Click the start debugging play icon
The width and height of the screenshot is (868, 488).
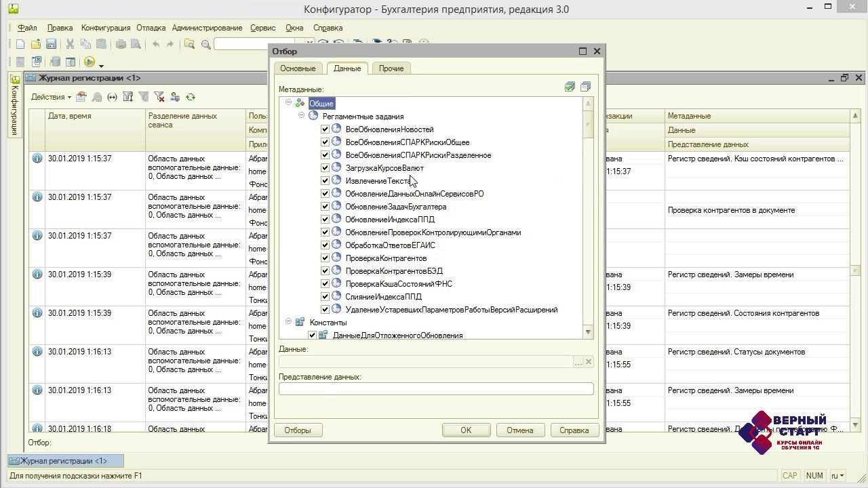[90, 62]
